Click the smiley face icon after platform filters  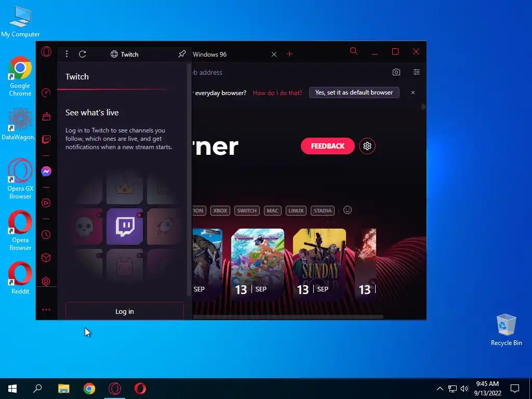tap(348, 210)
